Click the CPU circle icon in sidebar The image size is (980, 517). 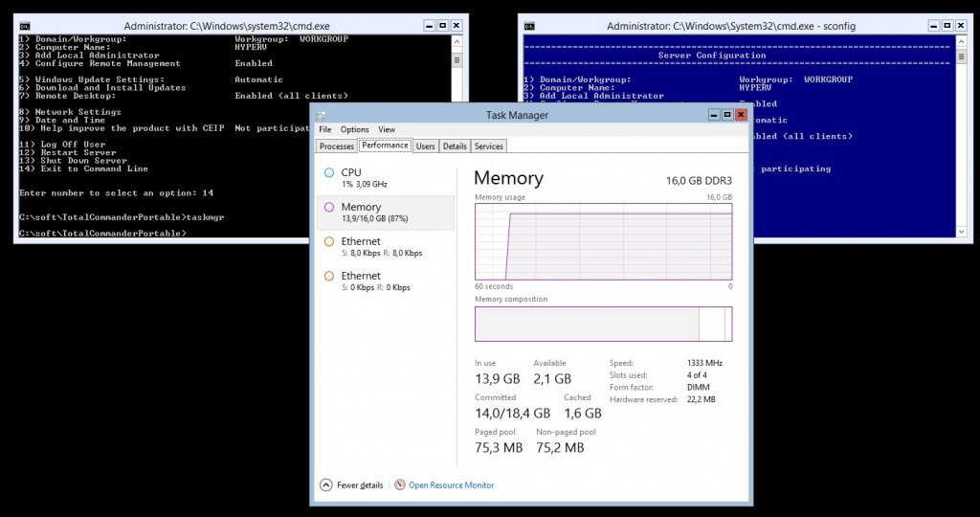click(329, 173)
